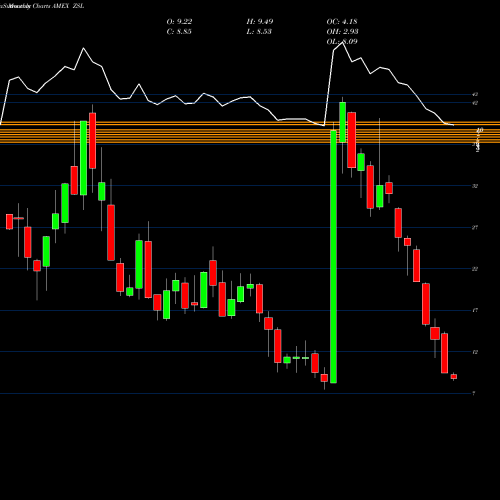Click the 12 price axis label
Viewport: 500px width, 500px height.
pos(475,352)
